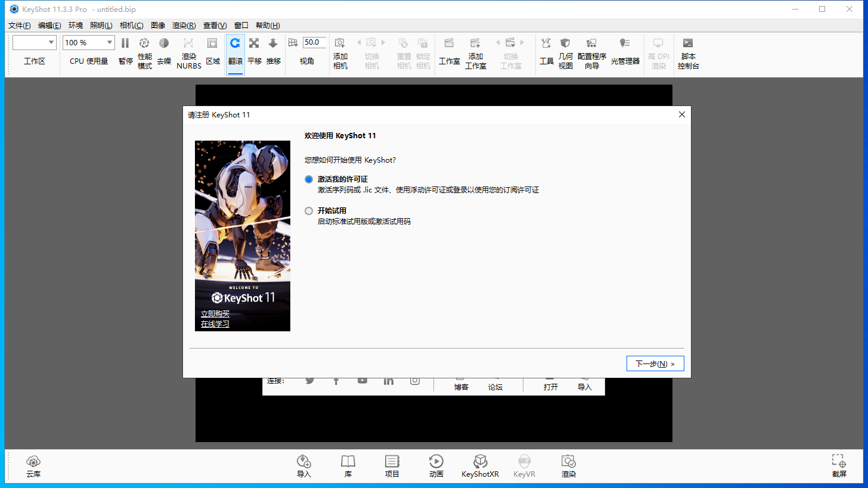Image resolution: width=868 pixels, height=488 pixels.
Task: Open the 查看(V) menu
Action: tap(215, 26)
